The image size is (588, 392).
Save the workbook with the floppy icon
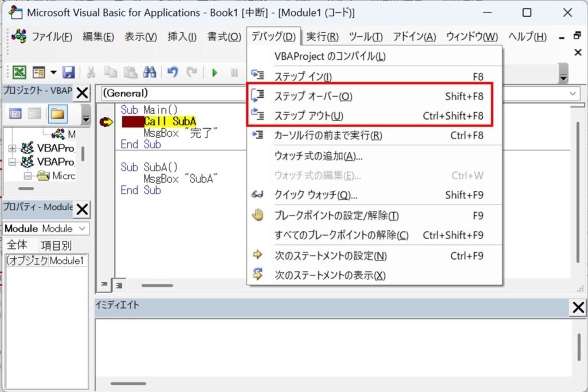point(69,72)
